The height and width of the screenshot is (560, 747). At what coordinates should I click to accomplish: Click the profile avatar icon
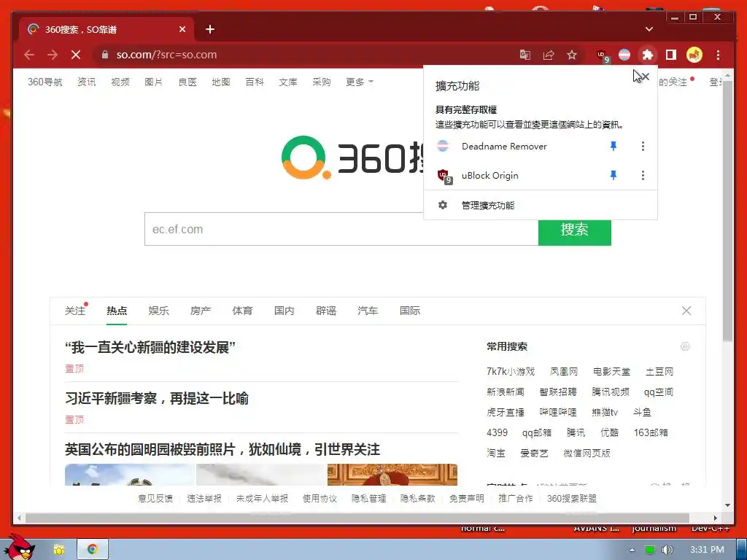click(x=694, y=55)
